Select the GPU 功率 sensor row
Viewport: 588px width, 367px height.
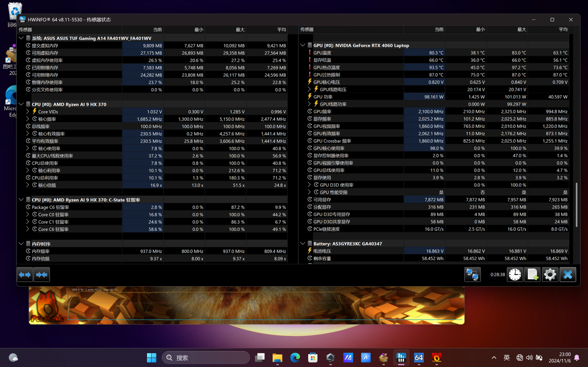[x=434, y=97]
